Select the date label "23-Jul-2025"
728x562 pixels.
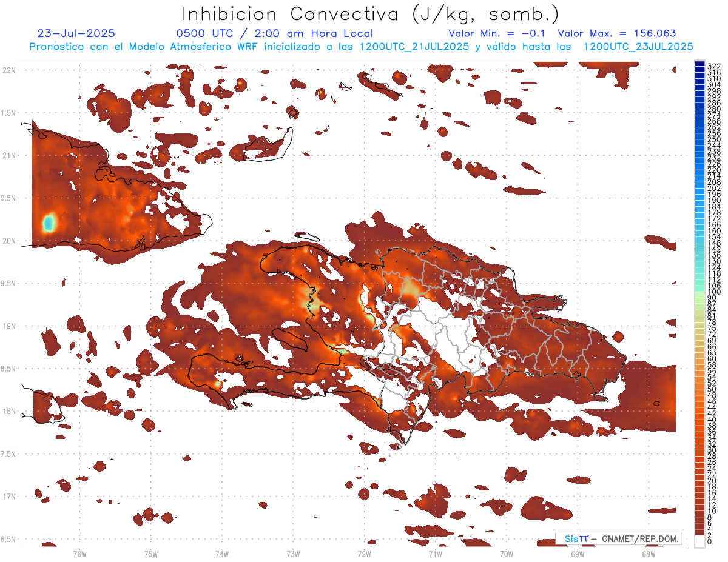[76, 33]
